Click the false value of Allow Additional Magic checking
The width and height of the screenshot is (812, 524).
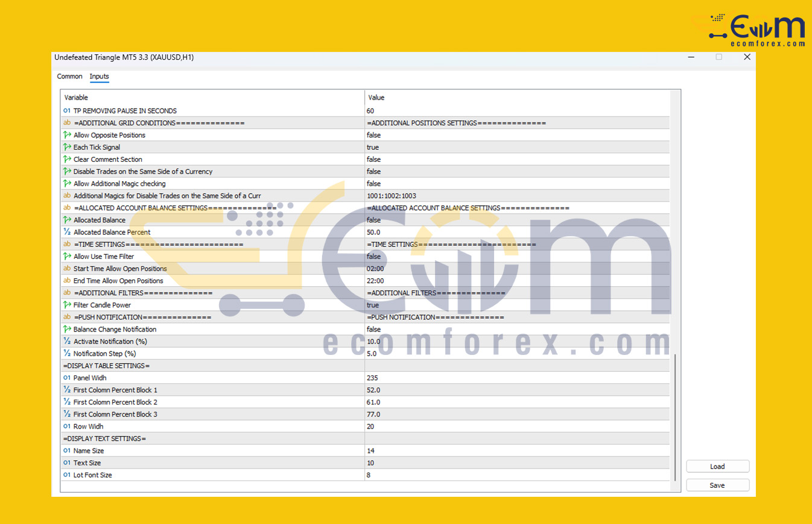tap(373, 184)
